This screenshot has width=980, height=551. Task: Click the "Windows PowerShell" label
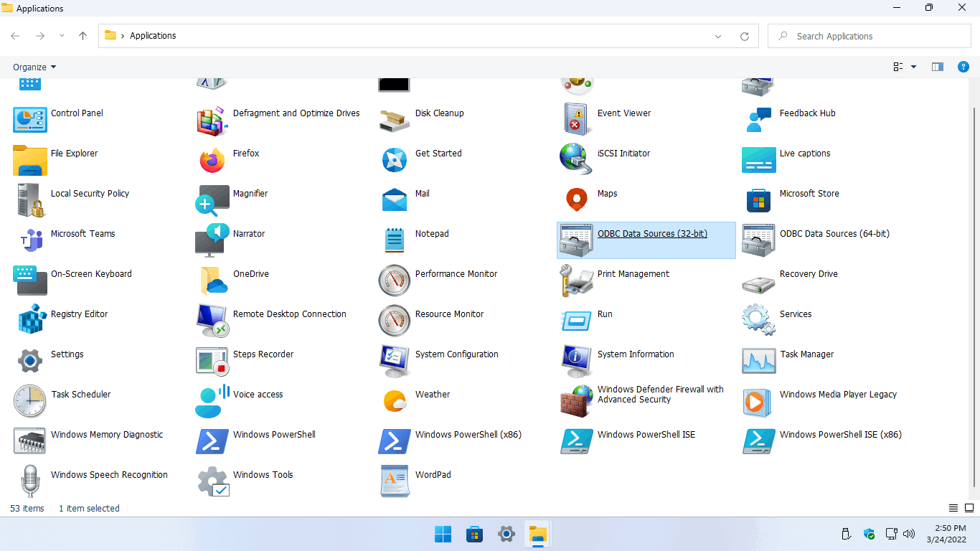click(274, 435)
